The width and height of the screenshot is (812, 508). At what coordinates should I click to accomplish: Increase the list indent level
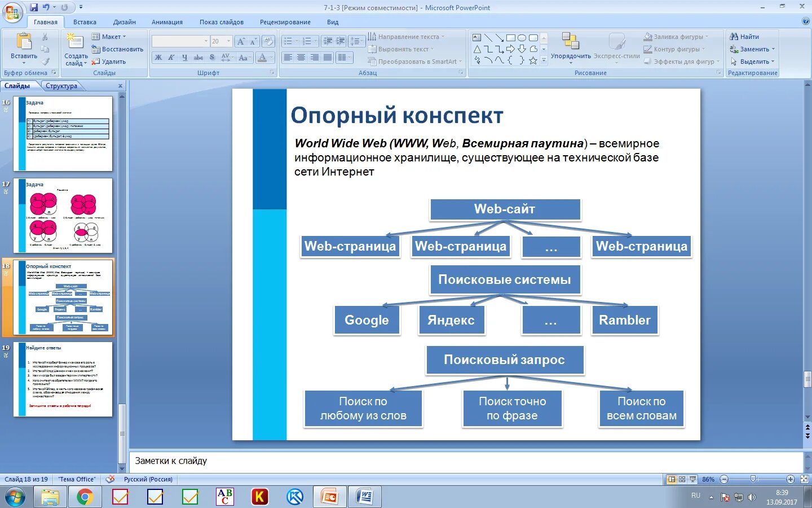pos(340,41)
